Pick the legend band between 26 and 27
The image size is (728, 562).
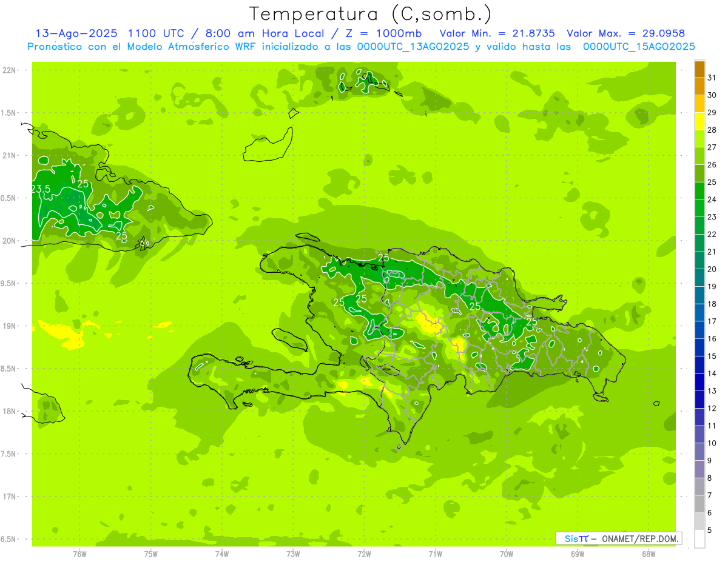[x=699, y=156]
